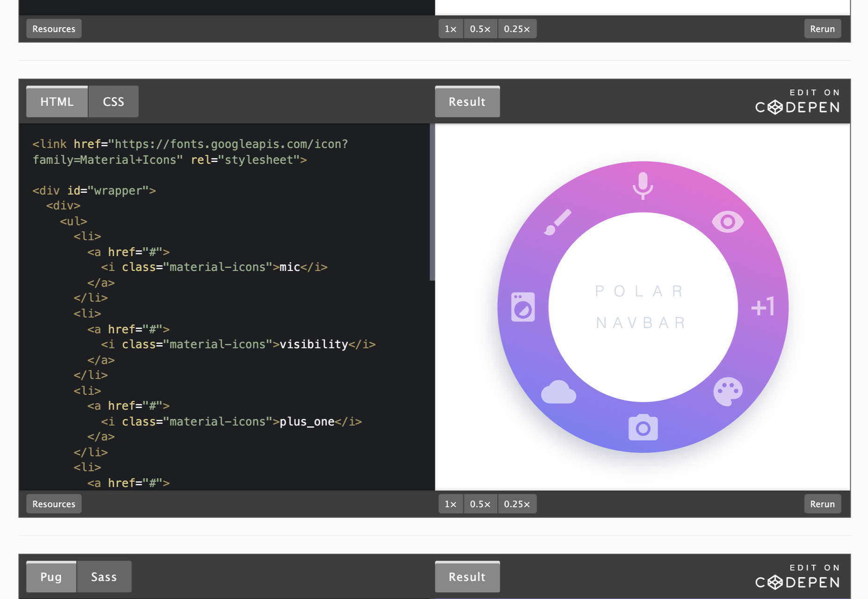
Task: Click the HTML code panel scrollbar
Action: click(432, 202)
